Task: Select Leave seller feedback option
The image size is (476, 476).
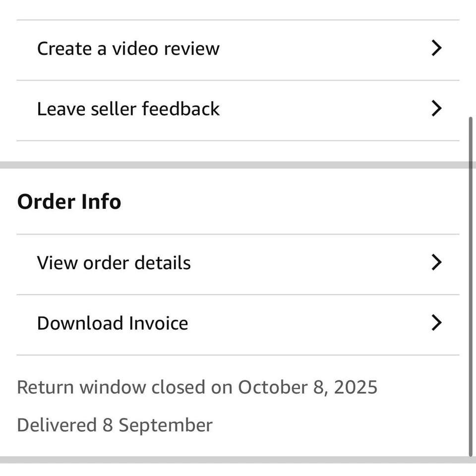Action: click(128, 109)
